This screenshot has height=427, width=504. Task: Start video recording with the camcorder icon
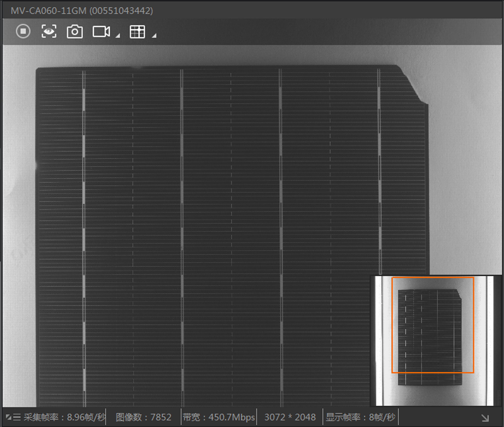[101, 32]
